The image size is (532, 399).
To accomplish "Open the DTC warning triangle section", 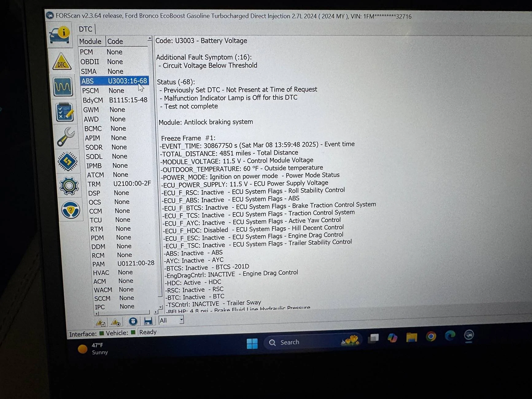I will [x=62, y=62].
